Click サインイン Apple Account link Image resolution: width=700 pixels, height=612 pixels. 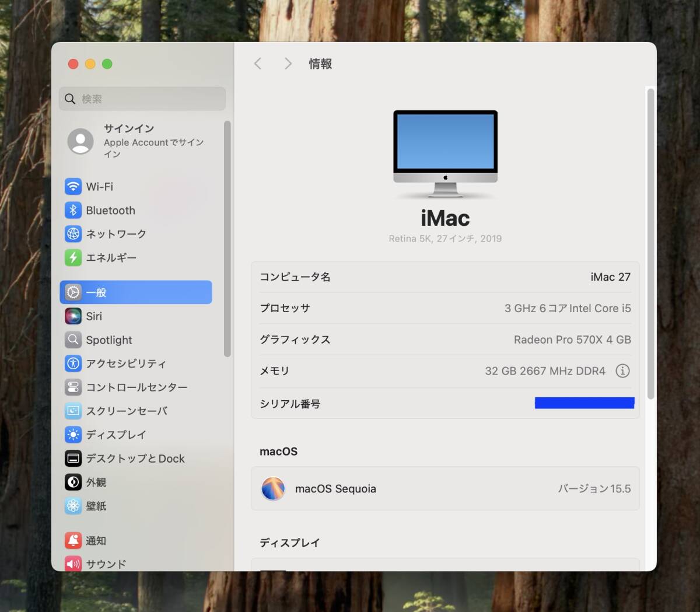coord(136,141)
